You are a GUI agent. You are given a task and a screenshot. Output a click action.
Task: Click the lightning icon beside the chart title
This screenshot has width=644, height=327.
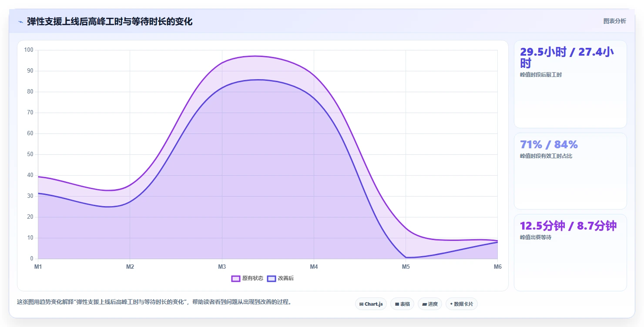[20, 21]
